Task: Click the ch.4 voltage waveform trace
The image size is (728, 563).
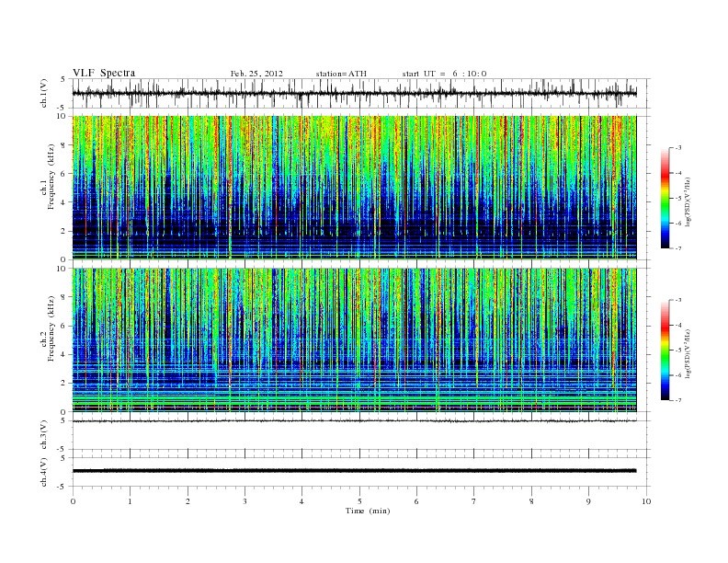Action: point(354,471)
